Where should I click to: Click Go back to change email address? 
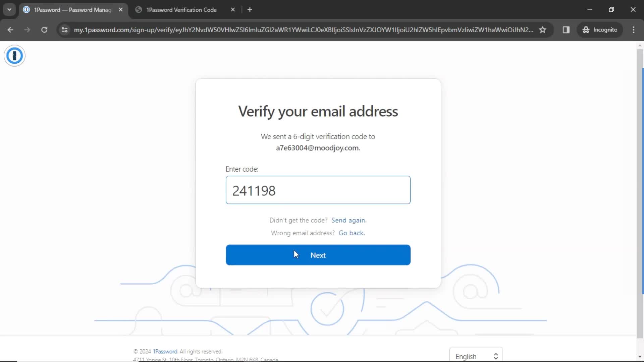coord(352,233)
